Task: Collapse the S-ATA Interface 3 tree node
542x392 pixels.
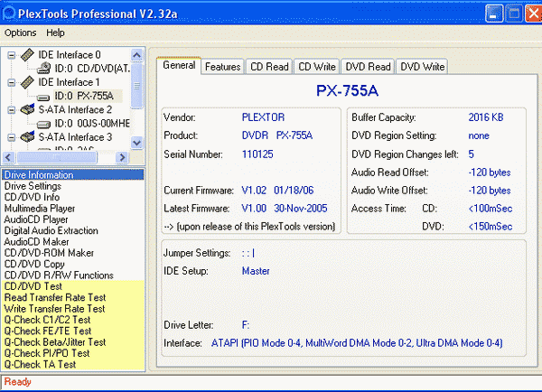Action: click(12, 137)
